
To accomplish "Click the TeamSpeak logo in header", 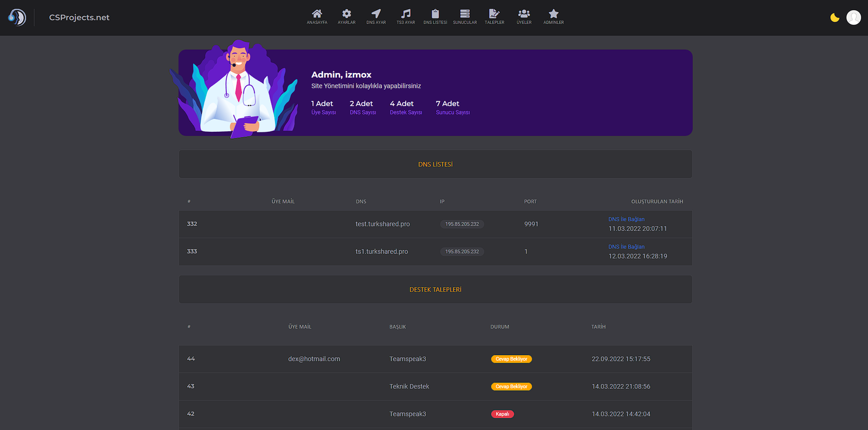I will tap(17, 17).
